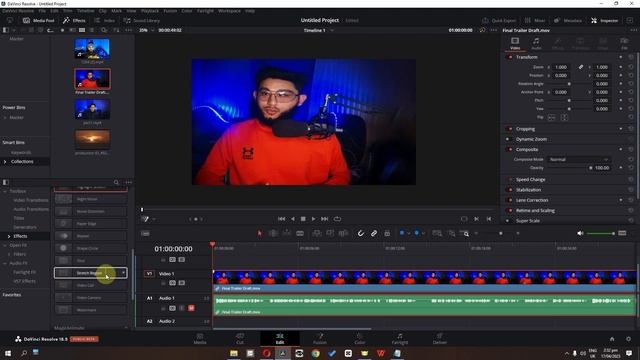Toggle the Dynamic Zoom enable switch
The width and height of the screenshot is (640, 360).
(508, 139)
